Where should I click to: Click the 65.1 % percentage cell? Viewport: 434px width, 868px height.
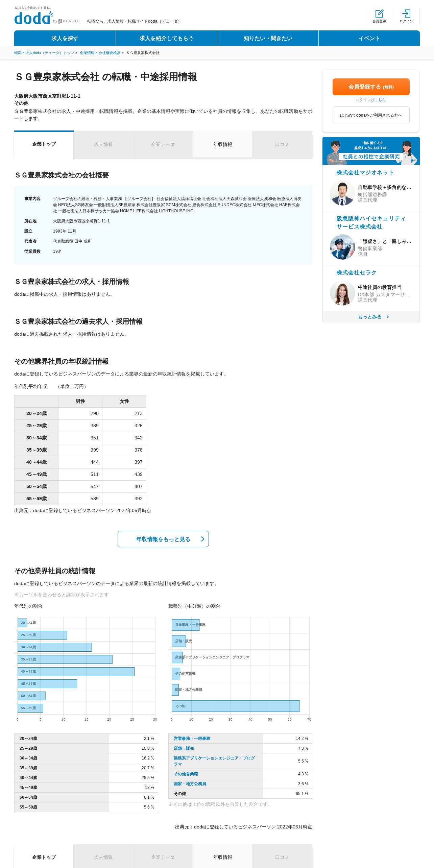(x=288, y=794)
